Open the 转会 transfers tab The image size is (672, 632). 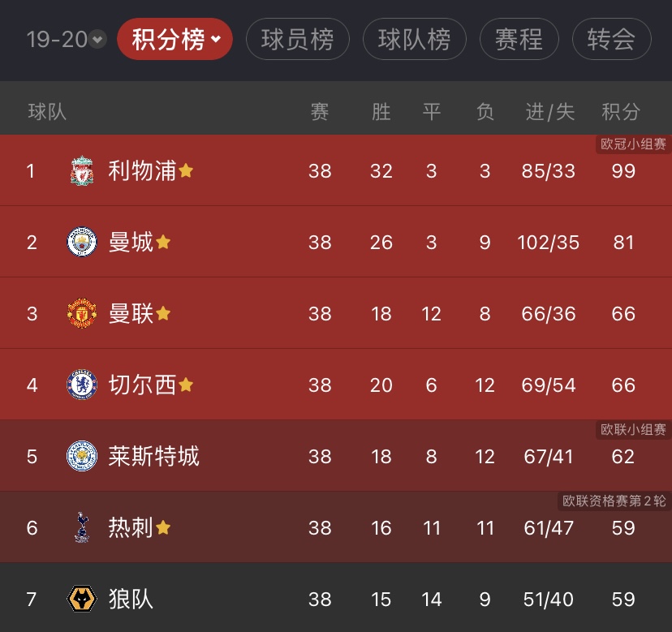pyautogui.click(x=611, y=39)
